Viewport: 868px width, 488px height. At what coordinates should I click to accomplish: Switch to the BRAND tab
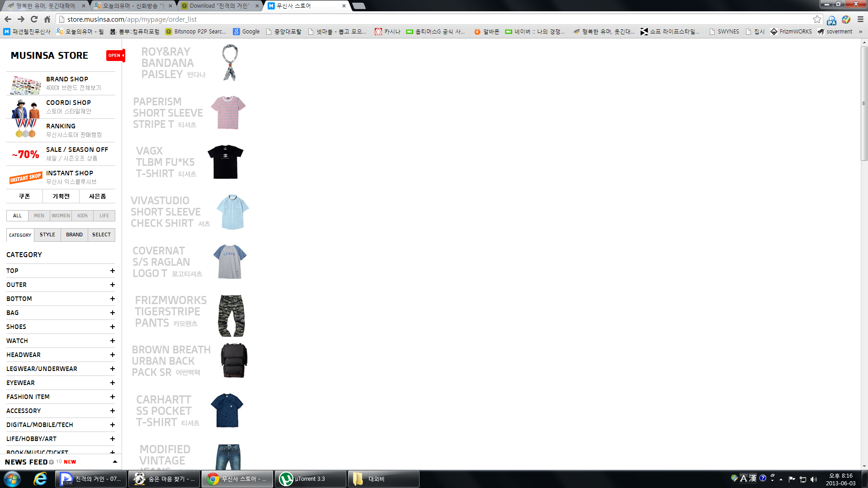click(75, 235)
